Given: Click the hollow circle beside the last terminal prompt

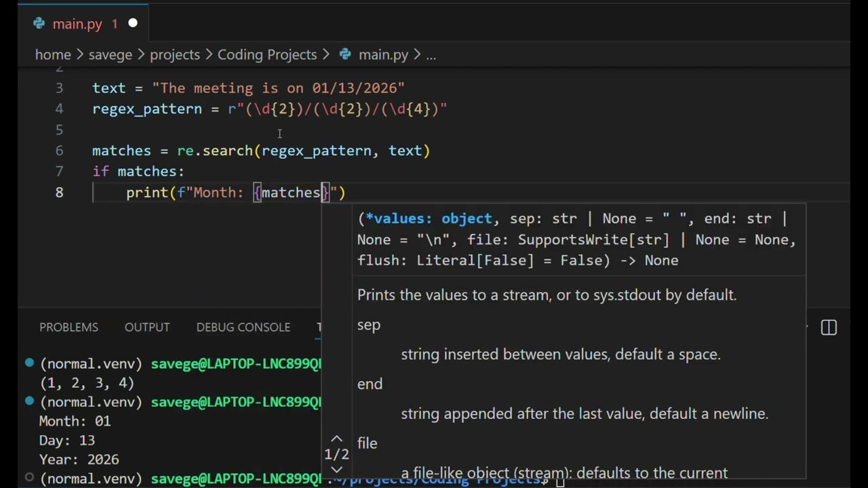Looking at the screenshot, I should point(29,478).
